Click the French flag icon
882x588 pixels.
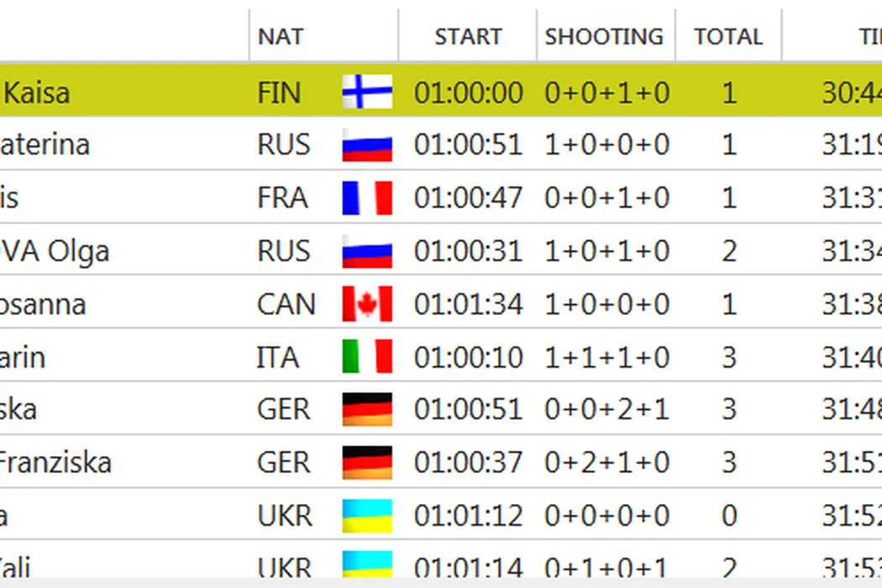tap(367, 197)
